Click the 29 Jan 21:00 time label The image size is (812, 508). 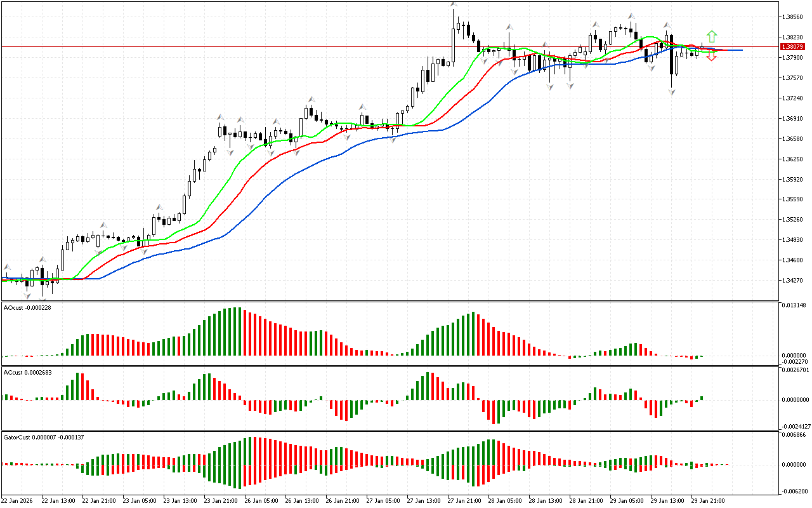pyautogui.click(x=707, y=500)
